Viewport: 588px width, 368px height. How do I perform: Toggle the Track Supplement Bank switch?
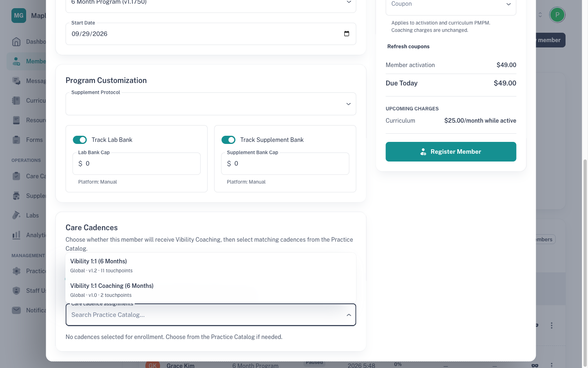229,140
